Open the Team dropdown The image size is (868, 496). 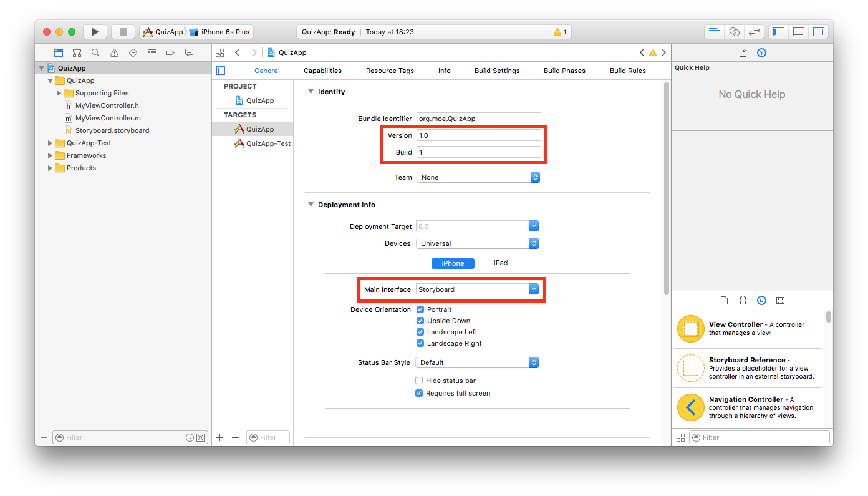(x=478, y=177)
